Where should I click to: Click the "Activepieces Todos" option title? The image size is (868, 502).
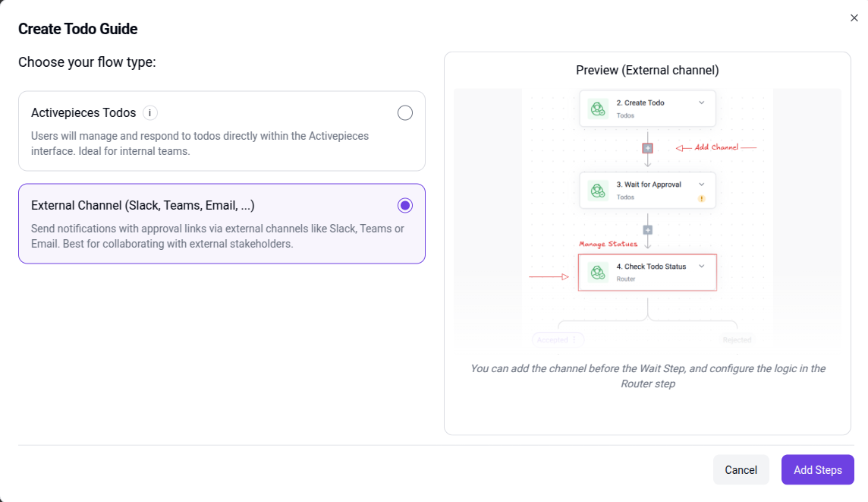coord(83,113)
